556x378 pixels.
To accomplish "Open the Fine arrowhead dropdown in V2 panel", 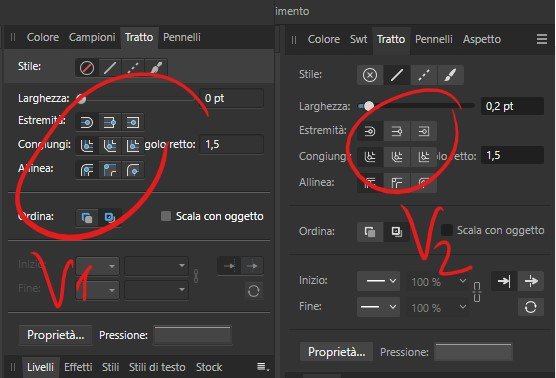I will [x=379, y=307].
